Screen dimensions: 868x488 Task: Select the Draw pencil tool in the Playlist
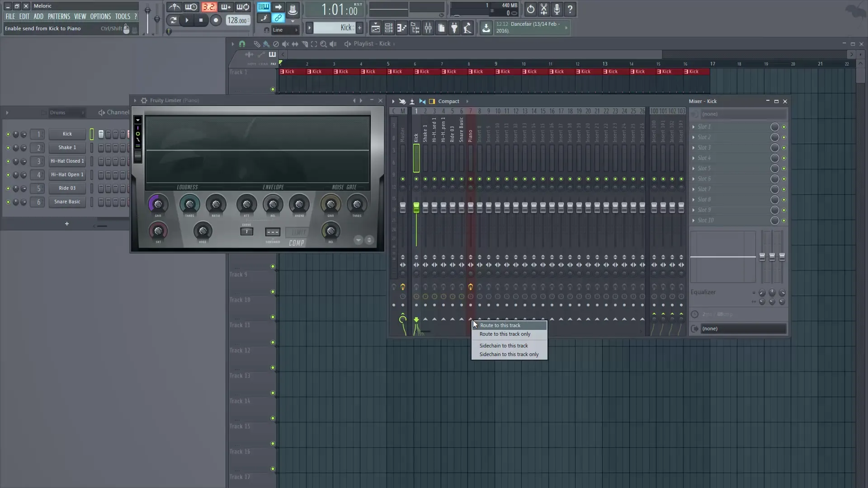[256, 44]
